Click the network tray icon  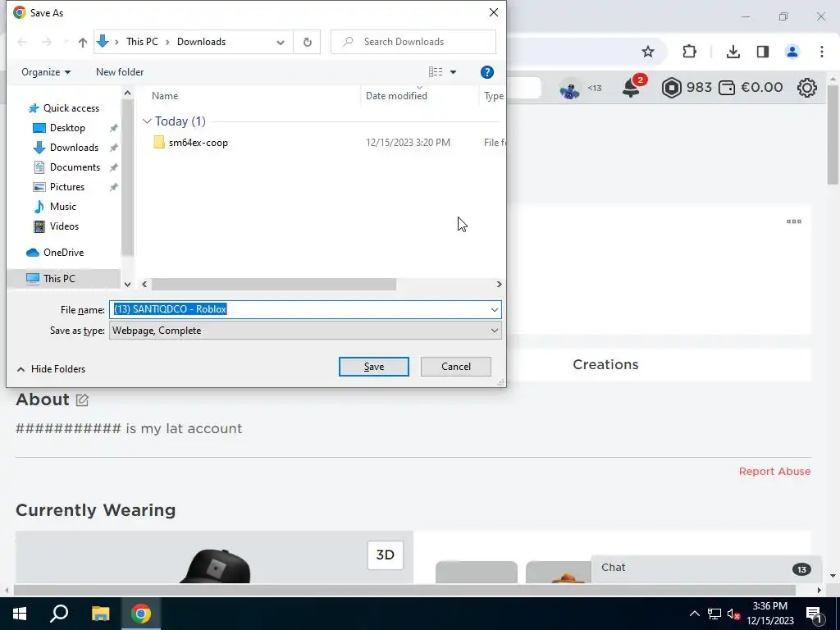pyautogui.click(x=714, y=614)
